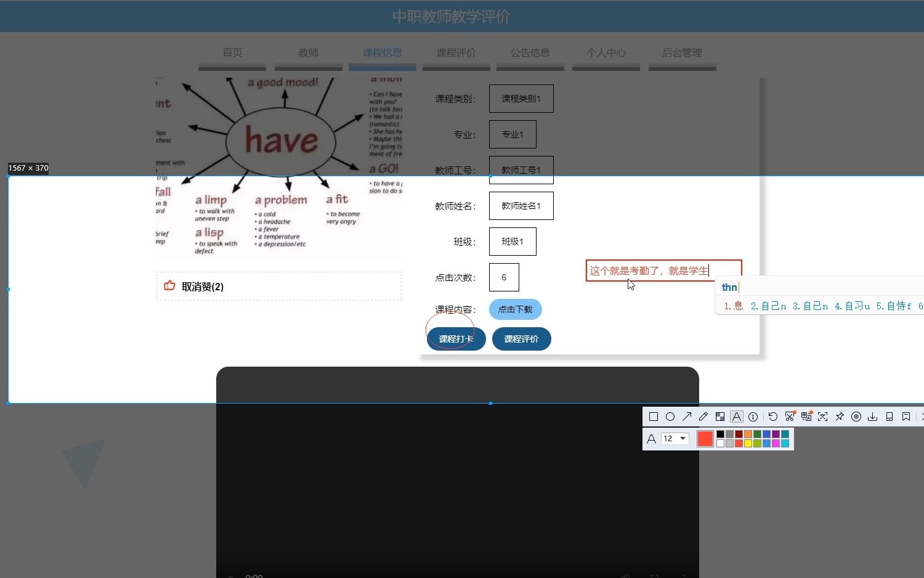Select the ellipse annotation tool
Viewport: 924px width, 578px height.
point(671,417)
